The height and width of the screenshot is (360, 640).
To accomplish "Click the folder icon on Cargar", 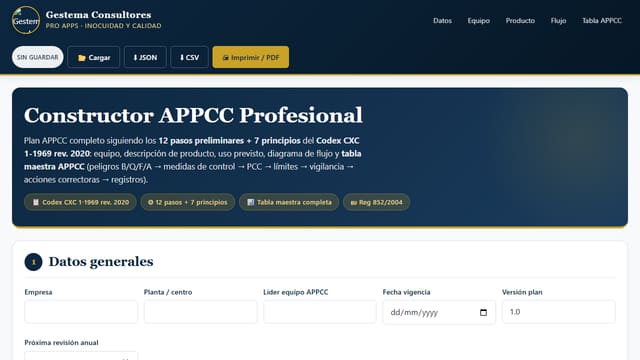I will tap(82, 58).
